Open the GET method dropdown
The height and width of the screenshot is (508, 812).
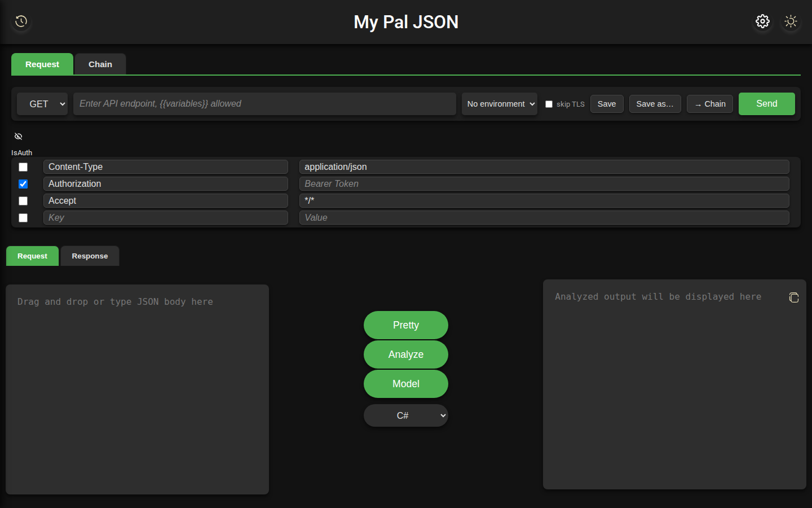42,104
